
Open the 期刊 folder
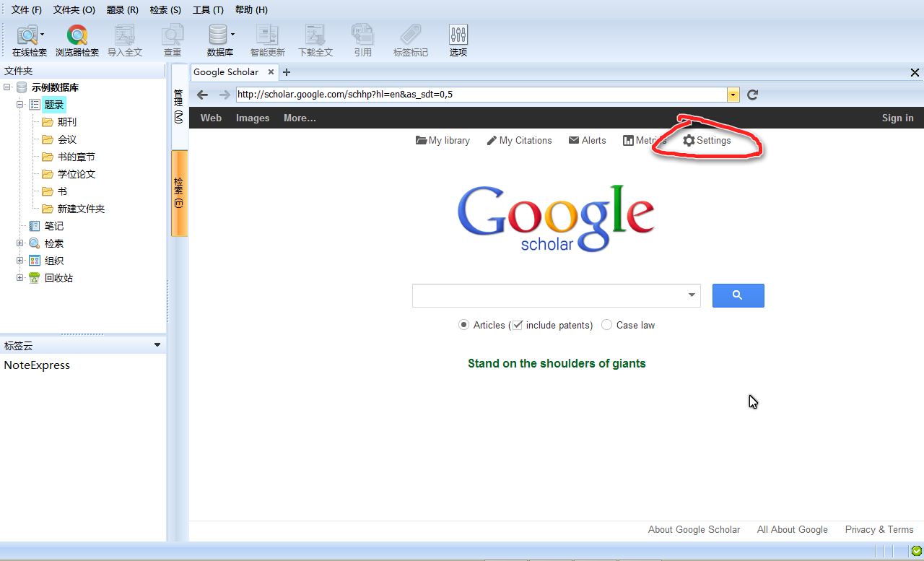click(x=67, y=122)
